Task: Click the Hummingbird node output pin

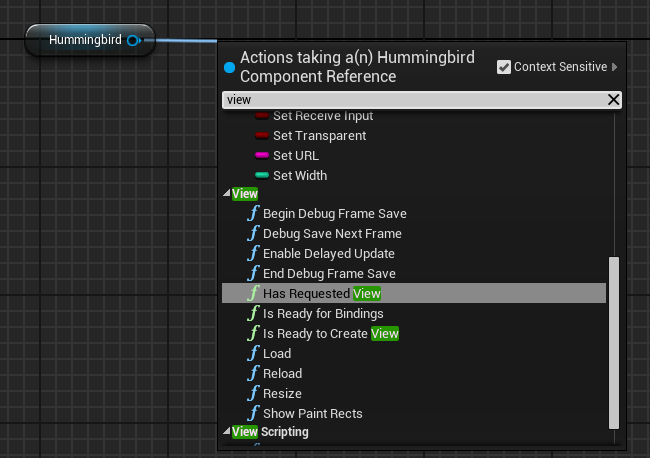Action: (x=134, y=41)
